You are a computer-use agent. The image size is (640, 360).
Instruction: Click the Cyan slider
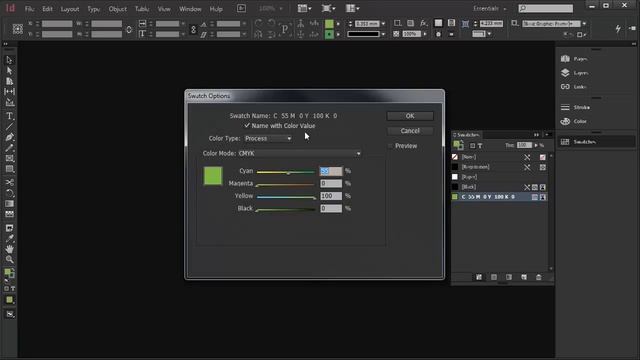(x=286, y=172)
